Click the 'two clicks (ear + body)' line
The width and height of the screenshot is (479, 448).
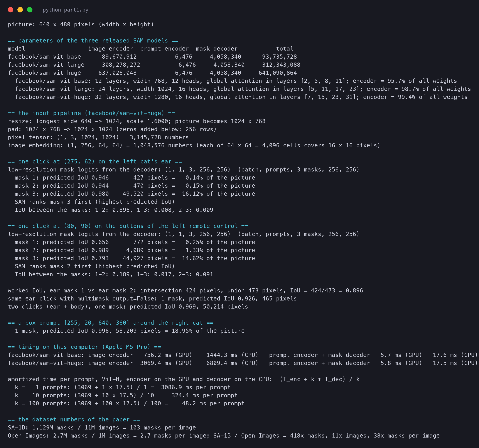coord(128,307)
